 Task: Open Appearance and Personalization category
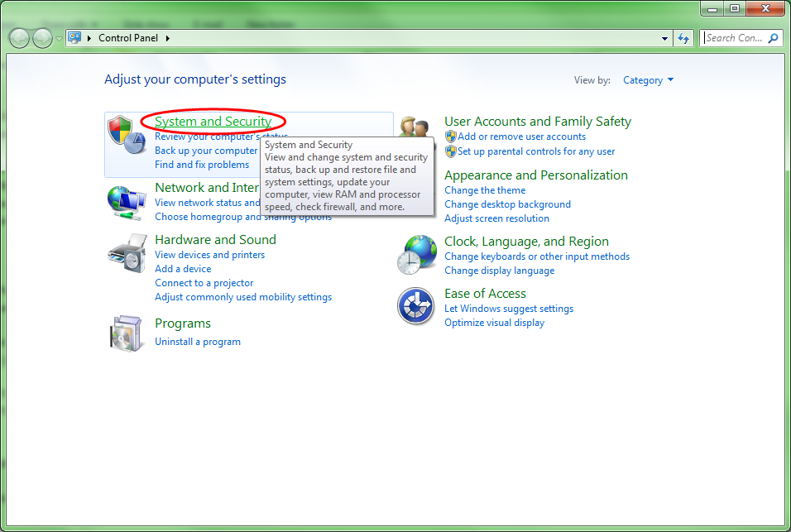point(536,175)
